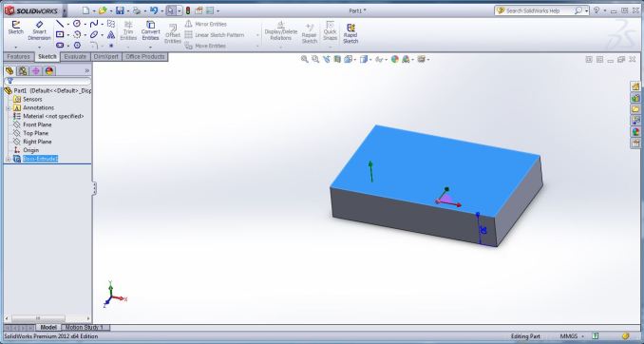644x344 pixels.
Task: Click the Options icon in quick access bar
Action: [210, 10]
